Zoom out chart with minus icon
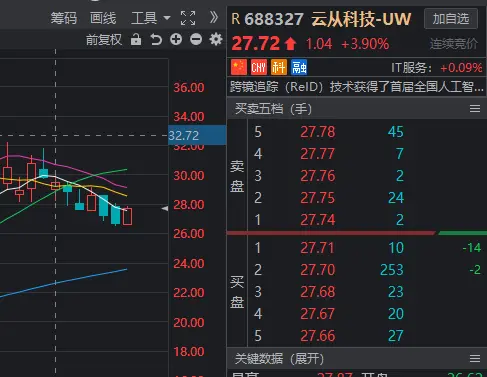 point(196,39)
